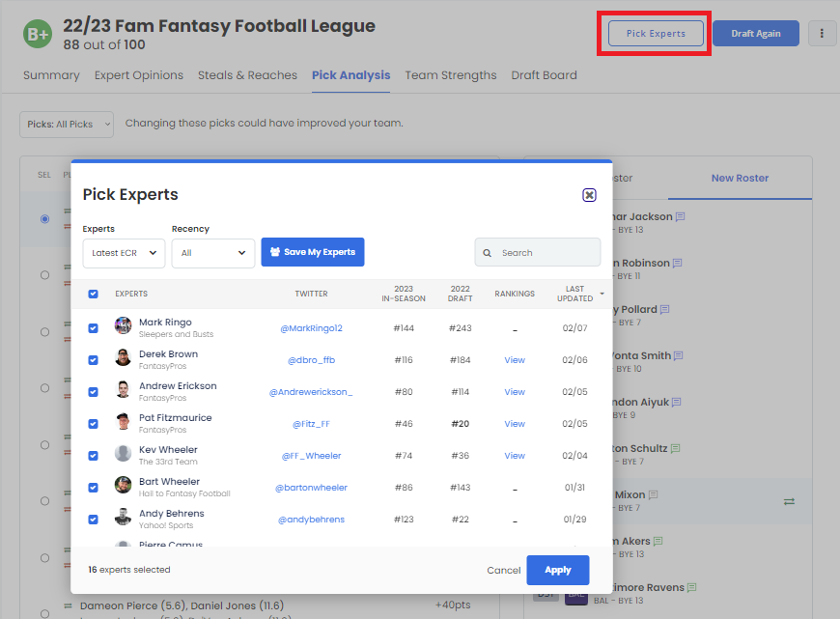This screenshot has width=840, height=619.
Task: Close the Pick Experts dialog
Action: click(x=589, y=195)
